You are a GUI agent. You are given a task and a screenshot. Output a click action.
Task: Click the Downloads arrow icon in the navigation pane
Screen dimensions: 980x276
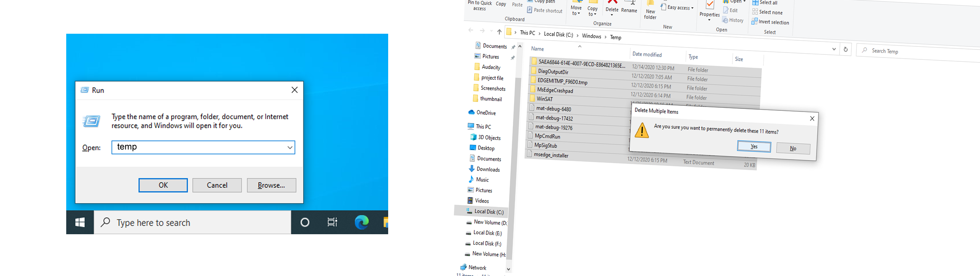[472, 169]
